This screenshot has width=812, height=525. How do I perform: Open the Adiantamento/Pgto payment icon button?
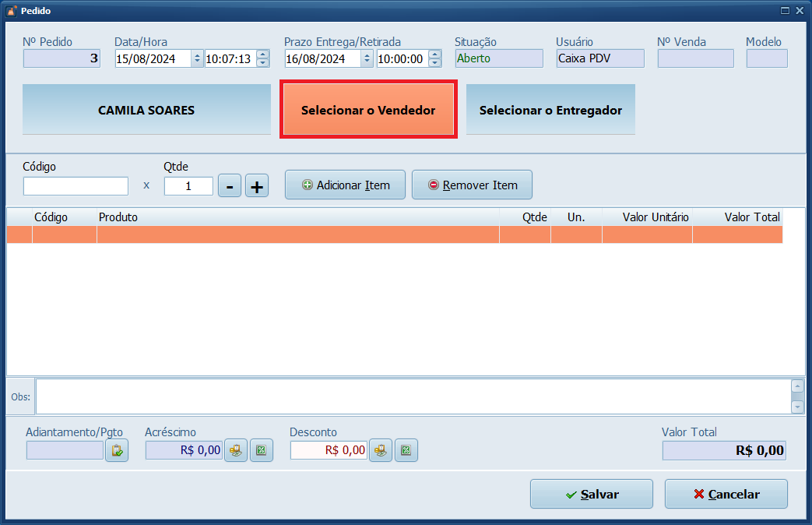[x=117, y=450]
